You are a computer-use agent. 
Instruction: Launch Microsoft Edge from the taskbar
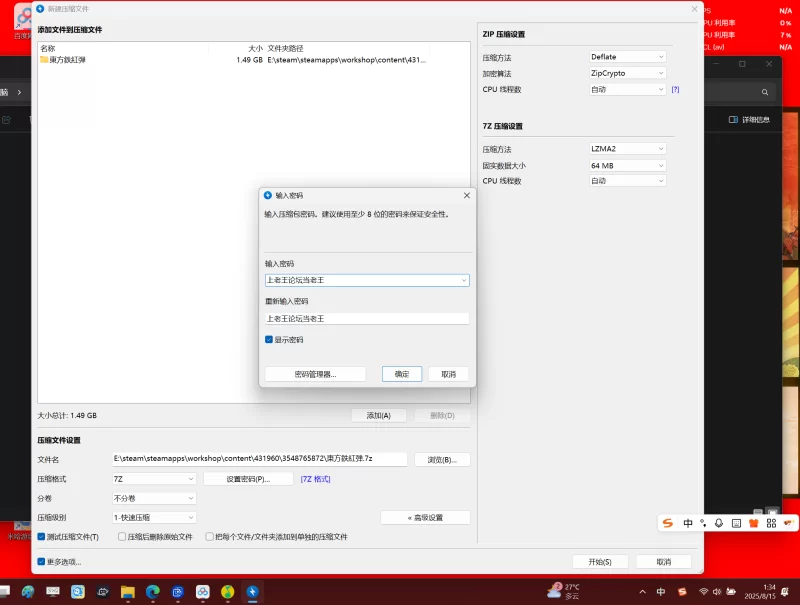point(153,592)
